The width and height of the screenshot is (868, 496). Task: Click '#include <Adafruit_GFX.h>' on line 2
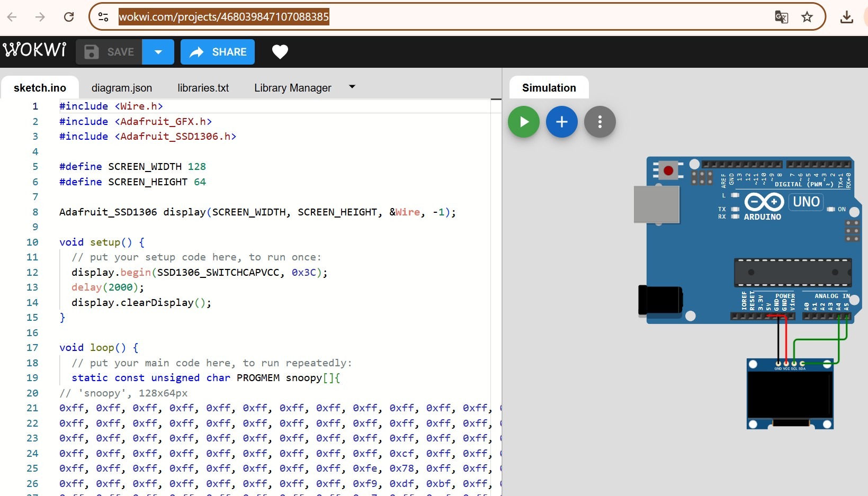coord(136,122)
